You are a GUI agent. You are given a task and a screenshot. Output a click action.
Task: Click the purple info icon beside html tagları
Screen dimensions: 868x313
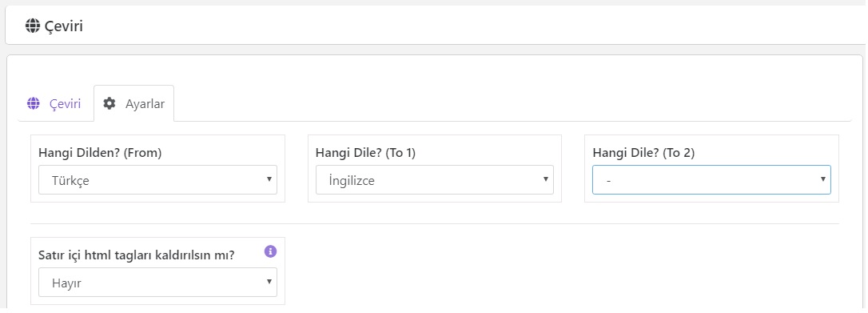(x=270, y=251)
